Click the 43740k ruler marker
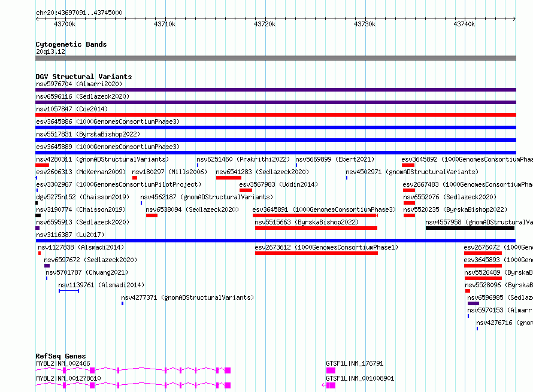 pyautogui.click(x=464, y=24)
